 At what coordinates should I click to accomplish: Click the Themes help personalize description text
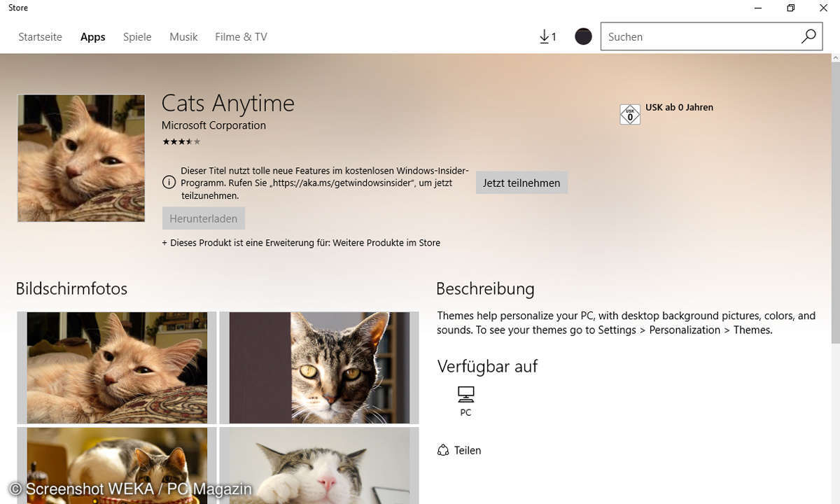pos(626,323)
